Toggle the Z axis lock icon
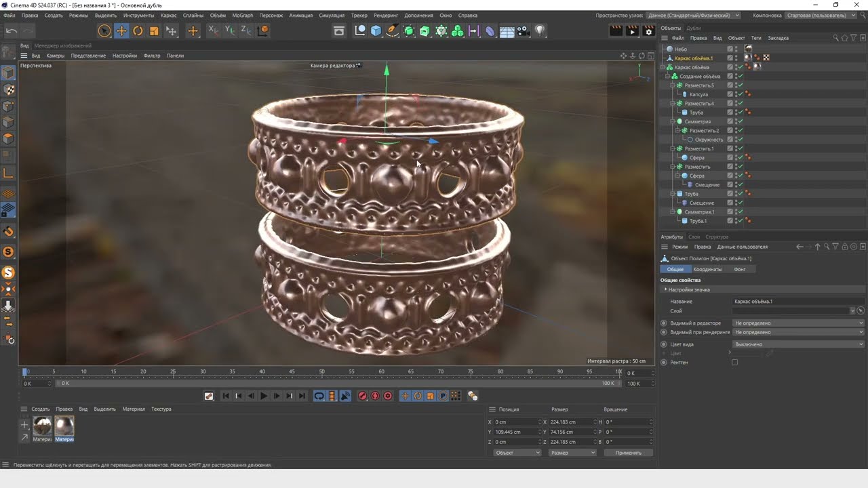The image size is (868, 488). click(x=246, y=30)
